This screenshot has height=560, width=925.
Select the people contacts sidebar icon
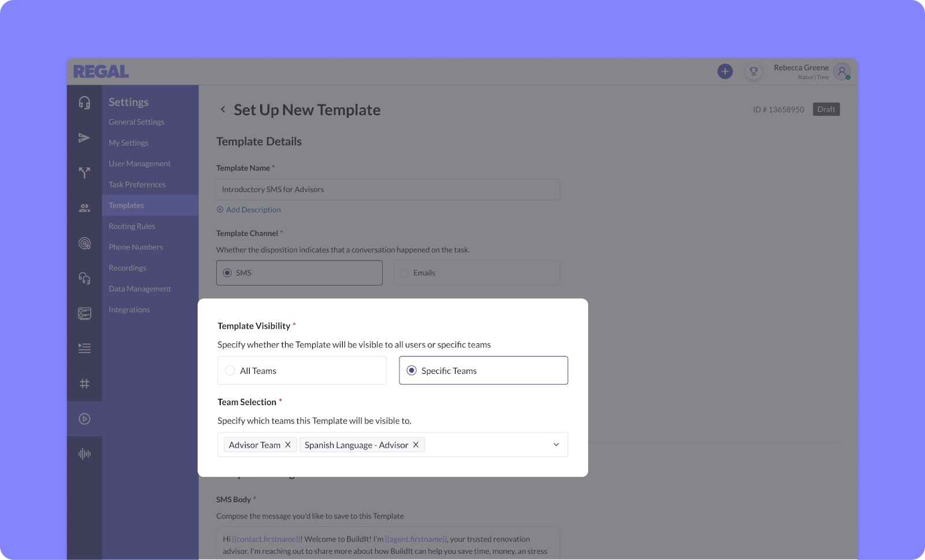pyautogui.click(x=84, y=208)
